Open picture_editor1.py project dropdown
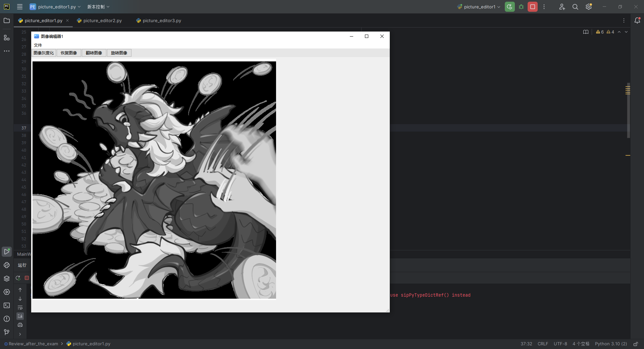The width and height of the screenshot is (644, 349). point(55,7)
